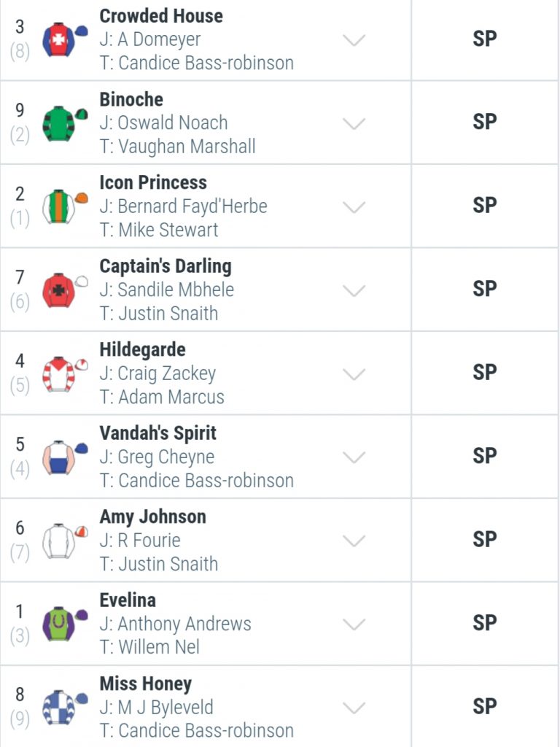Click Evelina purple and green horseshoe silks
Image resolution: width=560 pixels, height=747 pixels.
coord(65,624)
